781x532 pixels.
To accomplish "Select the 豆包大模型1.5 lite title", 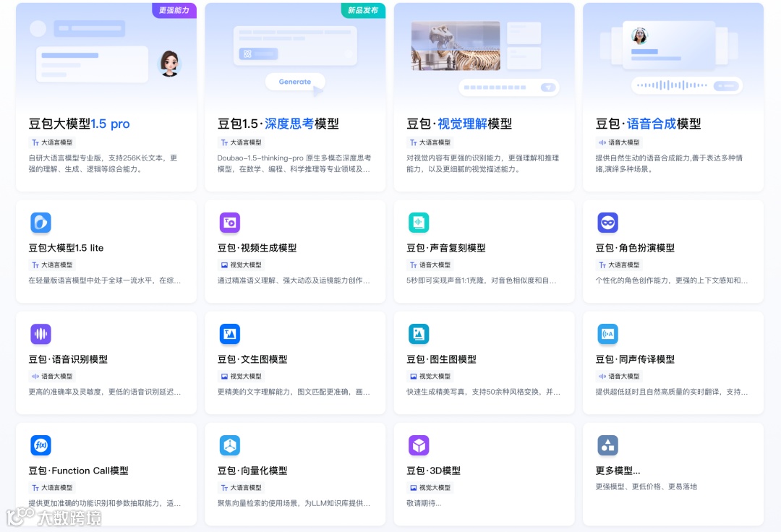I will click(x=66, y=248).
